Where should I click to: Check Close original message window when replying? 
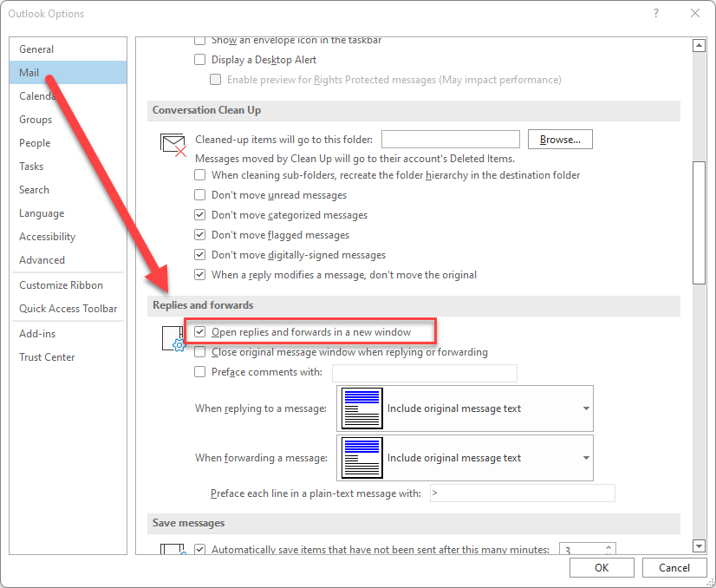tap(199, 352)
